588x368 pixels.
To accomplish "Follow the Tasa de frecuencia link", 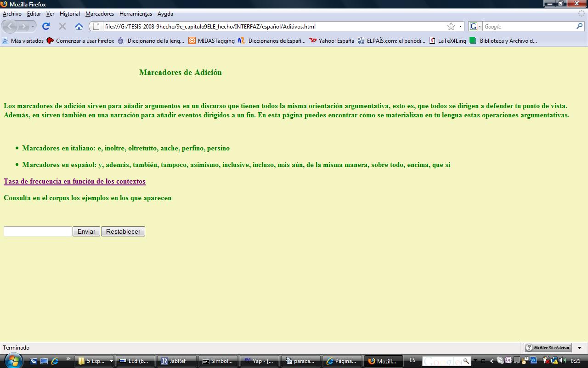I will (74, 181).
